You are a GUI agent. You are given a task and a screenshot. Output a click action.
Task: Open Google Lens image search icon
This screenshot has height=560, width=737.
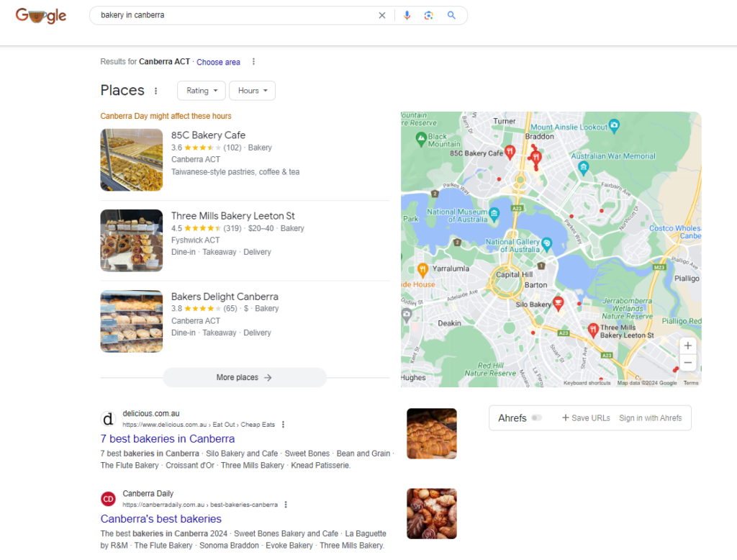[x=428, y=15]
